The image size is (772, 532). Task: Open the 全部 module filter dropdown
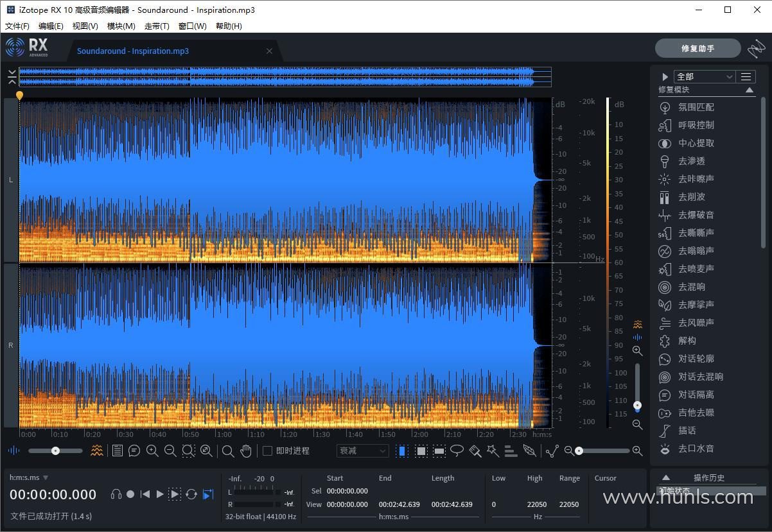click(x=704, y=76)
